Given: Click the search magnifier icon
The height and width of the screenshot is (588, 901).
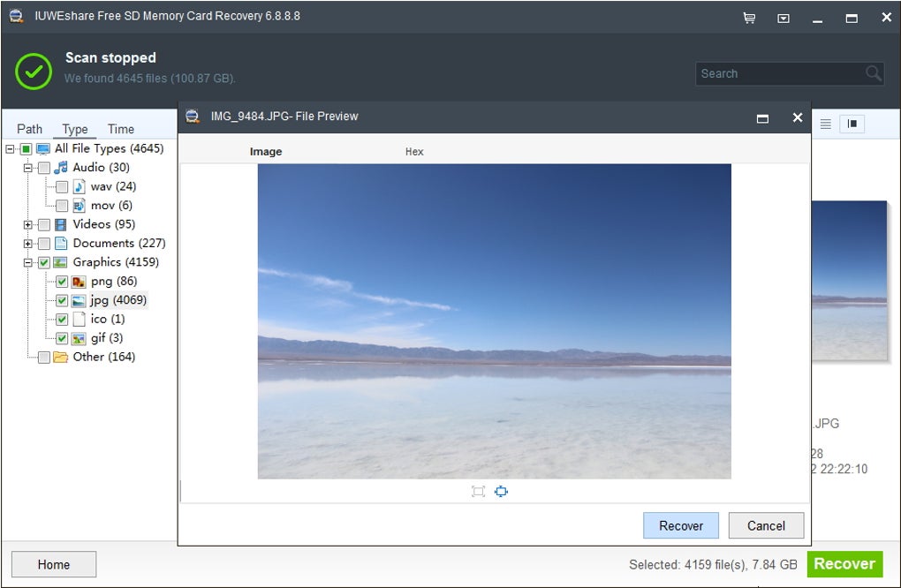Looking at the screenshot, I should pos(873,73).
